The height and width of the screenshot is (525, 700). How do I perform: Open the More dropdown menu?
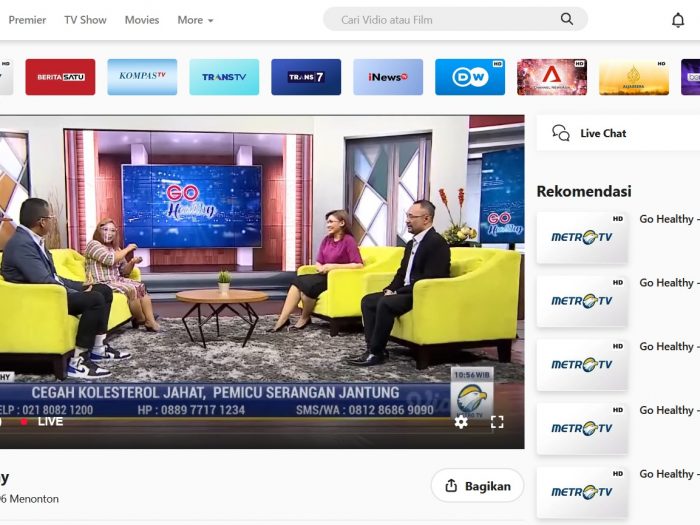click(195, 20)
